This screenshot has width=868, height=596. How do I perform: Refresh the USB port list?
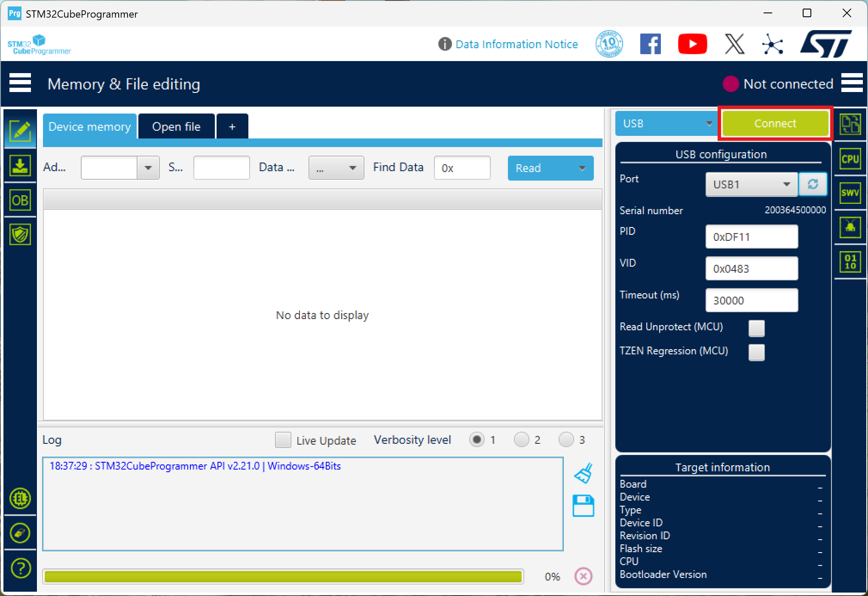coord(813,184)
